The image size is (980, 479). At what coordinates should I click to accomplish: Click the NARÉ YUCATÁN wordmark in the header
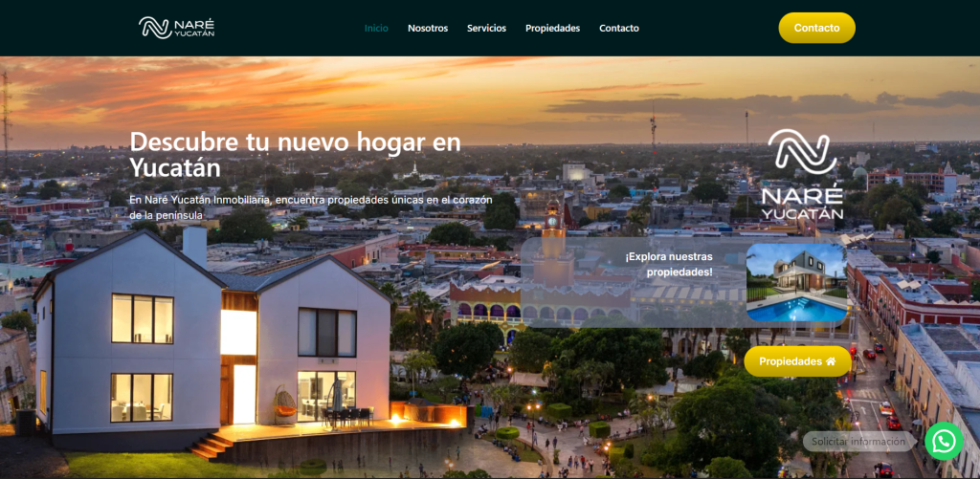click(x=194, y=28)
